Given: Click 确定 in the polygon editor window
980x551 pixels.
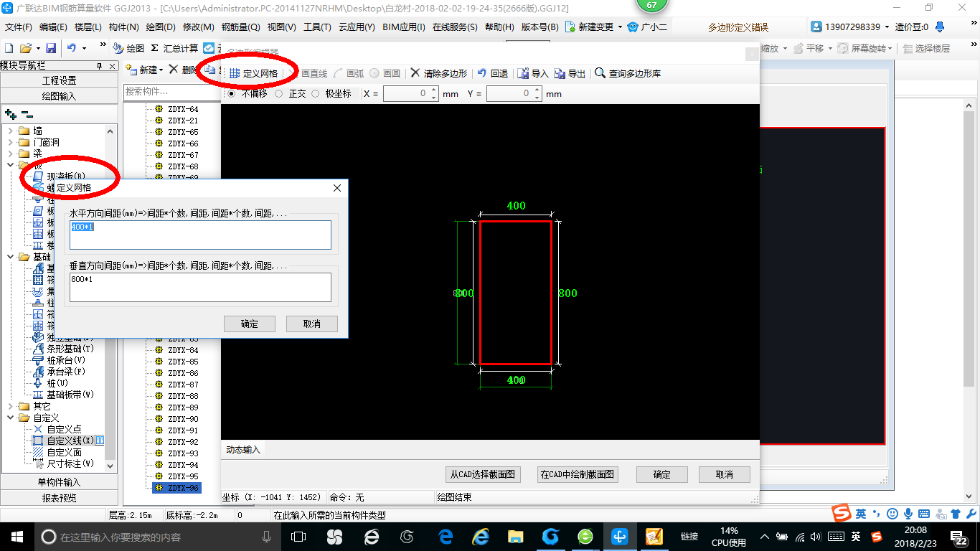Looking at the screenshot, I should pyautogui.click(x=662, y=474).
